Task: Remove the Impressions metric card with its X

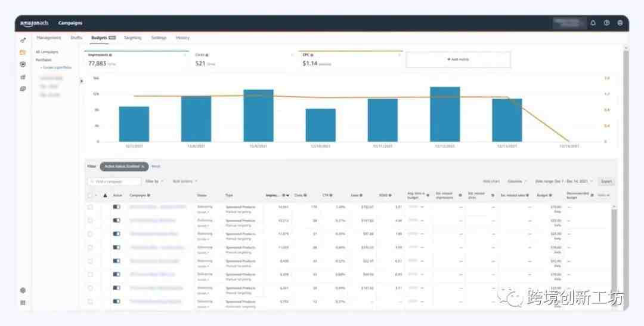Action: pyautogui.click(x=185, y=55)
